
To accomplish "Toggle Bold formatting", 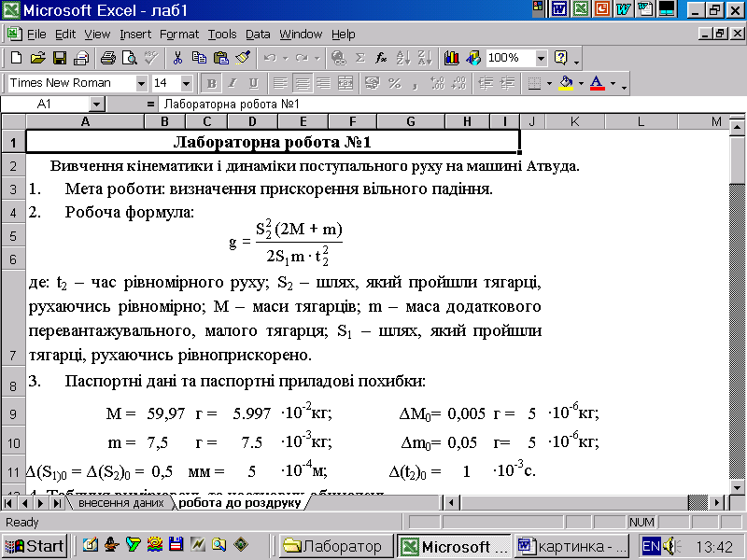I will 212,83.
